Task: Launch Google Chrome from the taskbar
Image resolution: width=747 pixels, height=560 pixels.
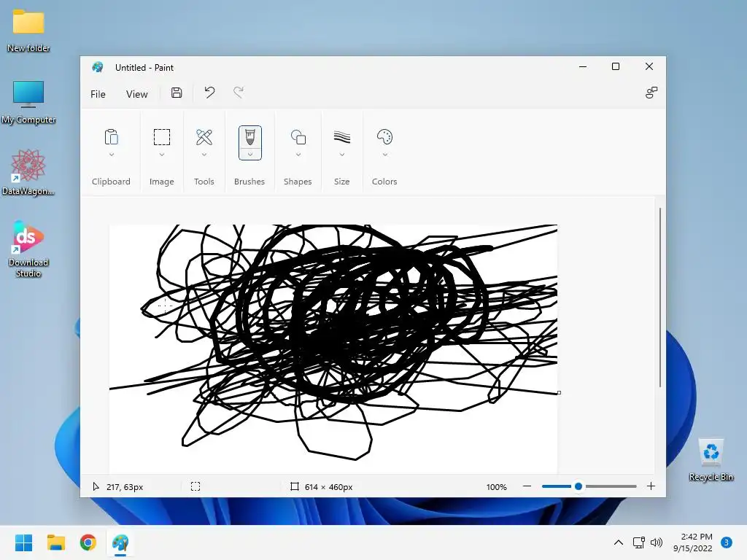Action: (x=88, y=542)
